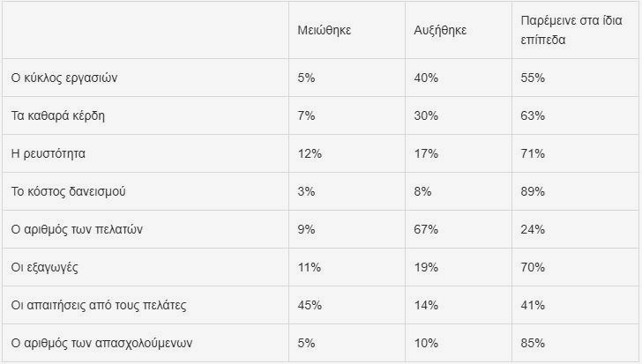Select 'Οι απαιτήσεις από τους πελάτες' label
The image size is (642, 364).
[98, 305]
